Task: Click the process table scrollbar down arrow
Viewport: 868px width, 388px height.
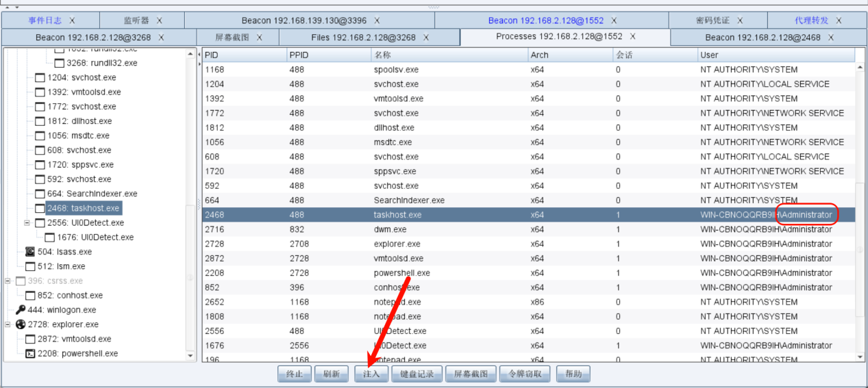Action: (860, 356)
